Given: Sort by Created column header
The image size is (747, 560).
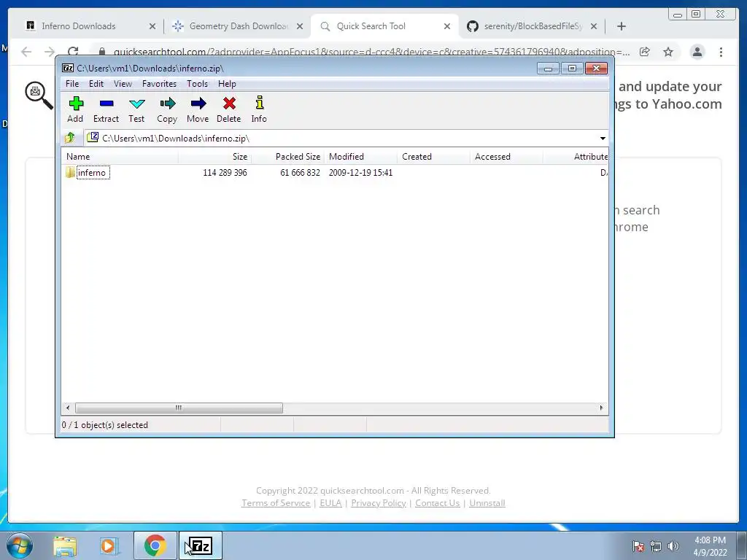Looking at the screenshot, I should coord(433,157).
